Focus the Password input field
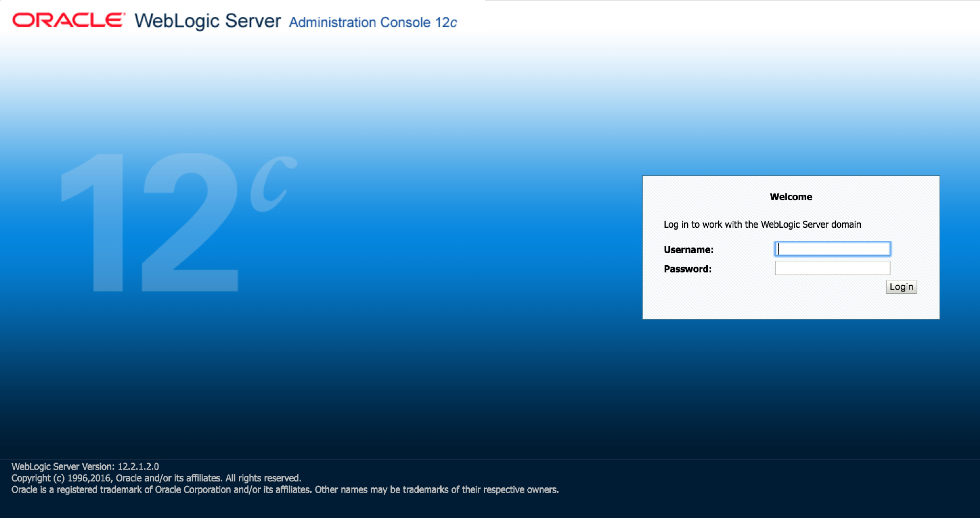Image resolution: width=980 pixels, height=518 pixels. click(x=832, y=268)
